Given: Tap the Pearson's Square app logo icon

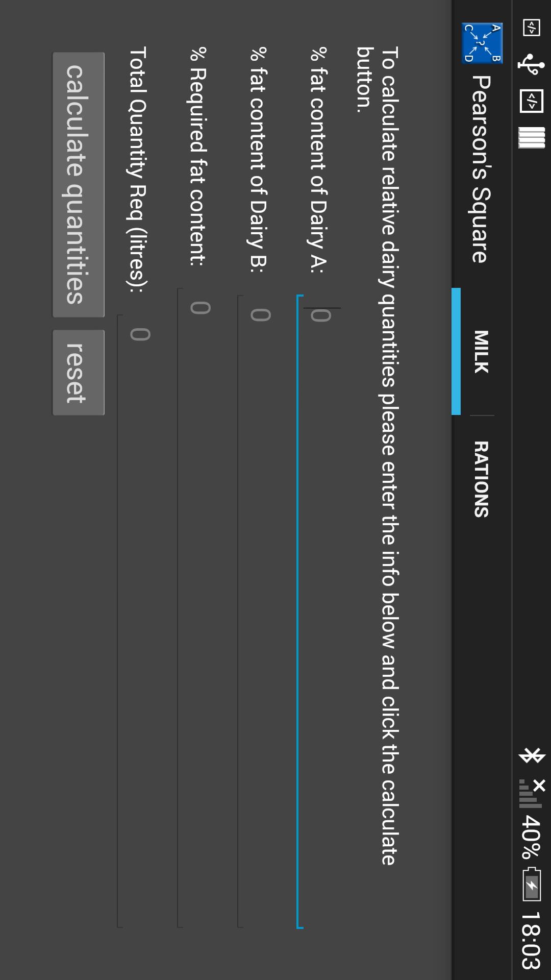Looking at the screenshot, I should pos(482,43).
